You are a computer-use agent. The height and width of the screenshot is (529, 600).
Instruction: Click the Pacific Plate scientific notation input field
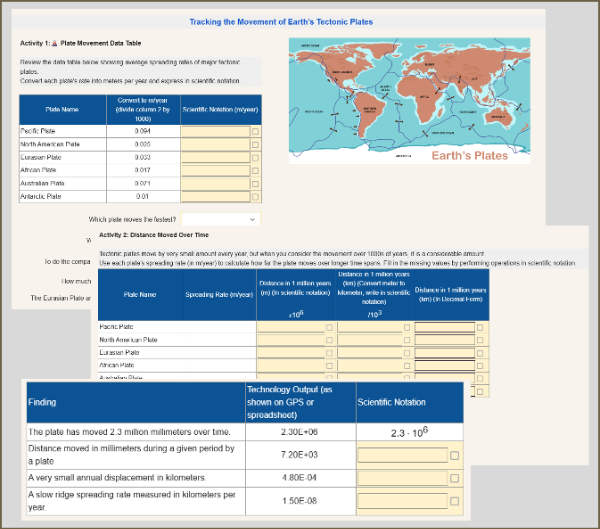215,131
